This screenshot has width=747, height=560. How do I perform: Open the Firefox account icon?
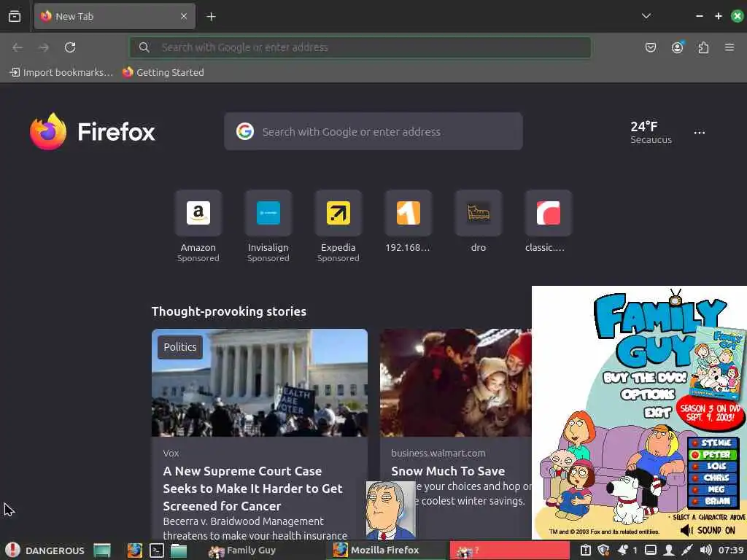tap(677, 47)
